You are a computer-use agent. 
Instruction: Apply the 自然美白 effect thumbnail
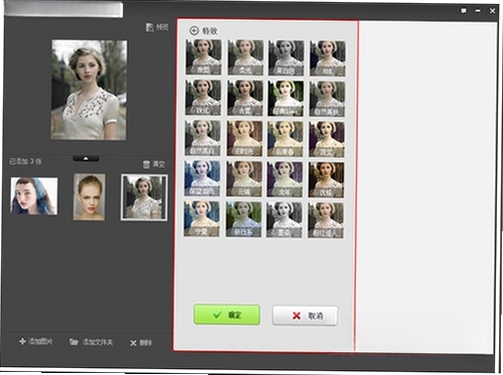(203, 138)
